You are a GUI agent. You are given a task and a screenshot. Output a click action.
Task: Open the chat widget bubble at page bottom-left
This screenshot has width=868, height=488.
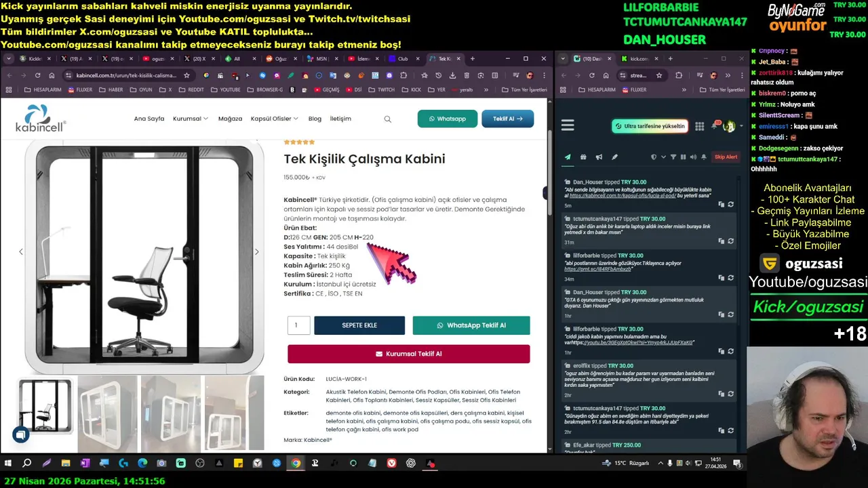pyautogui.click(x=20, y=435)
